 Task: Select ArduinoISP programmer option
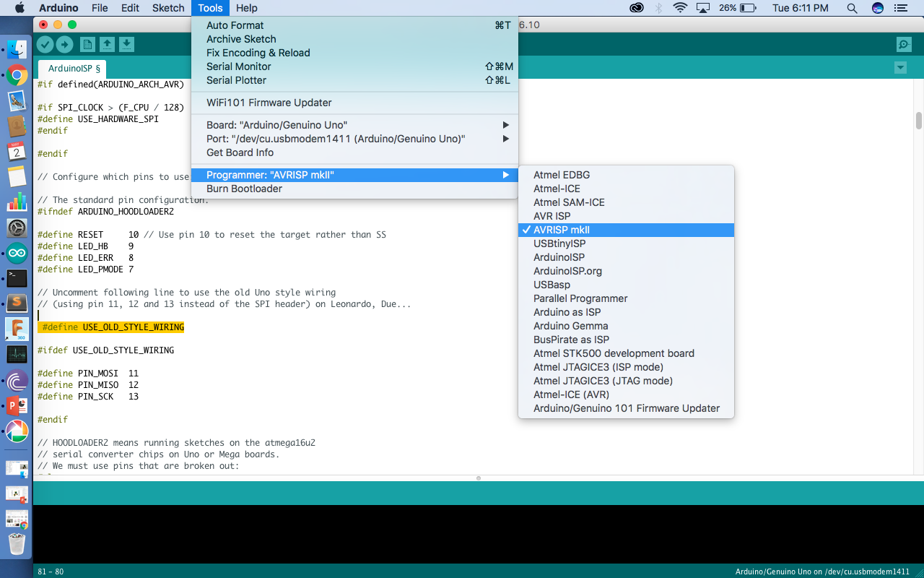click(626, 257)
